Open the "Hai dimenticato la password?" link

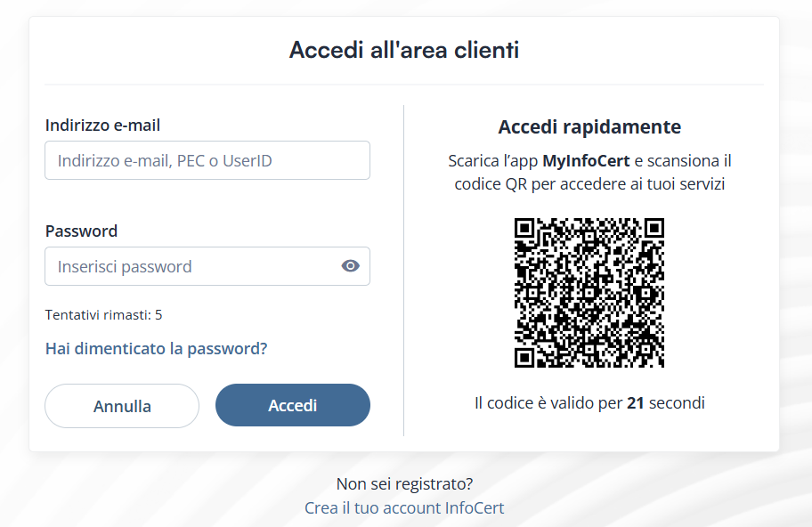click(156, 349)
